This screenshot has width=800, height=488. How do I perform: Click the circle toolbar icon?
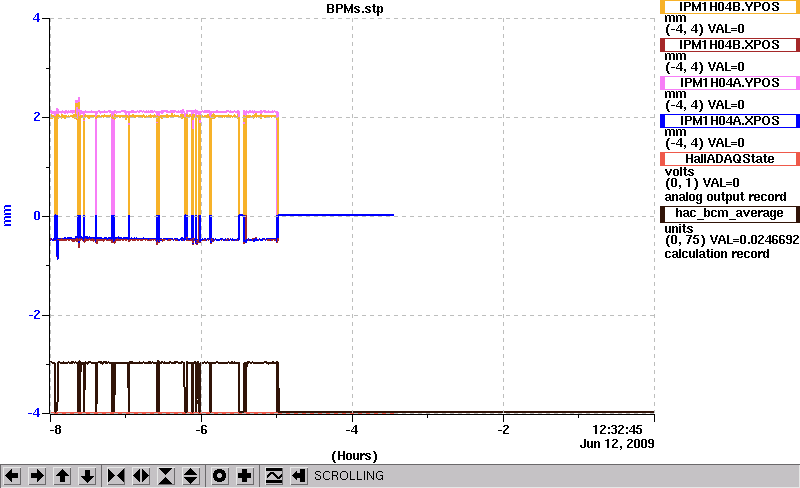(219, 476)
